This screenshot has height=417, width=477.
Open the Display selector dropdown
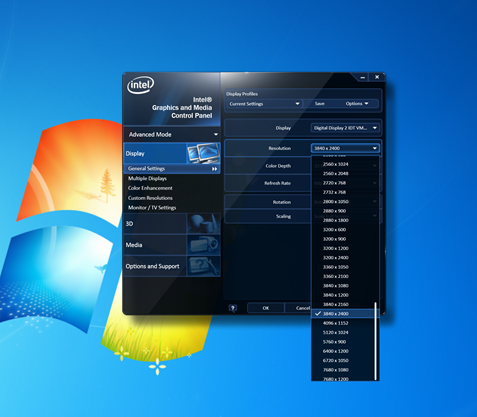pos(345,128)
